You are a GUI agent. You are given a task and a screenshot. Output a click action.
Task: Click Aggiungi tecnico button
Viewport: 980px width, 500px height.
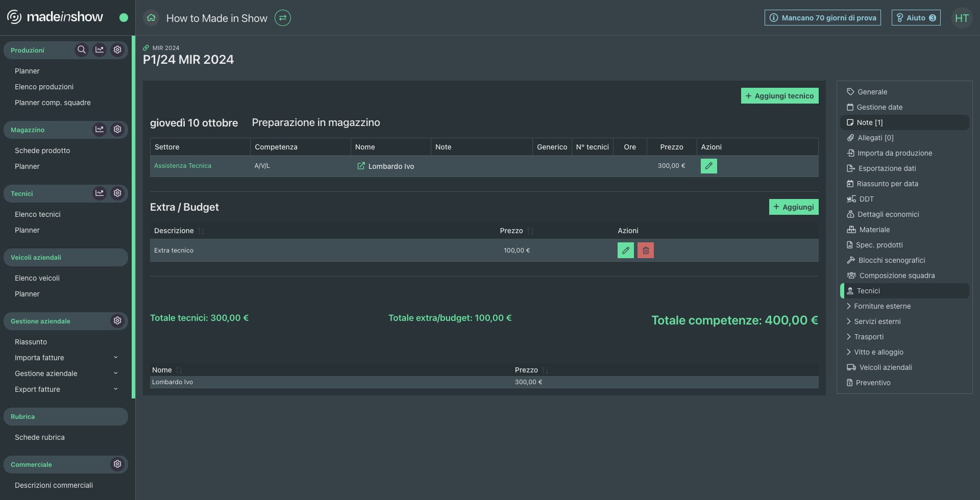point(779,96)
